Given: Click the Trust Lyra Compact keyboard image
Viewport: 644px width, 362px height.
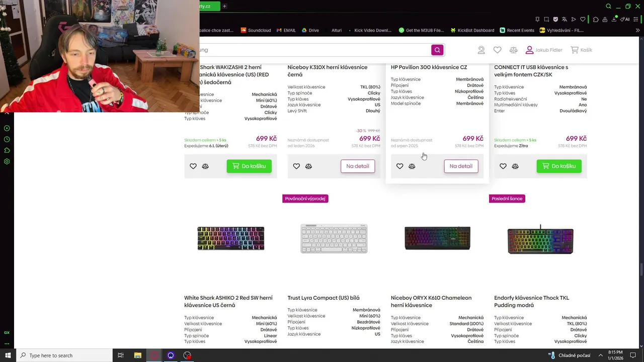Looking at the screenshot, I should click(x=334, y=238).
